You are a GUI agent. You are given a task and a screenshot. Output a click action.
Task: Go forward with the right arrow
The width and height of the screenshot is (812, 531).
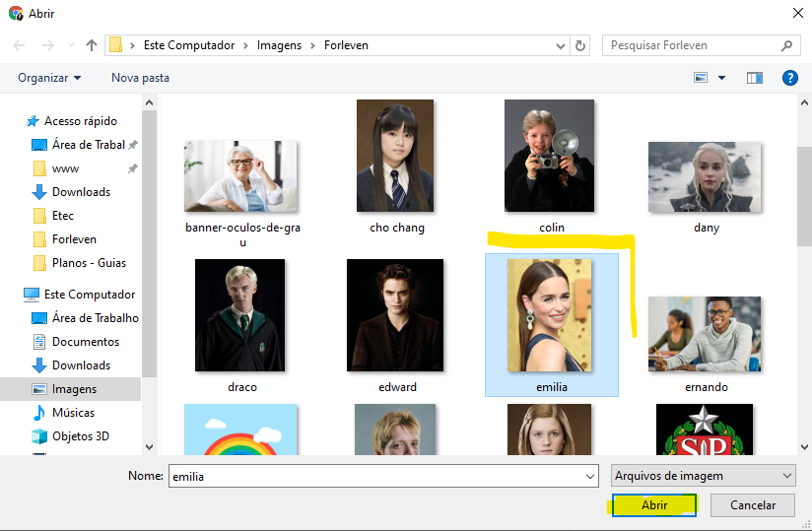(x=47, y=45)
